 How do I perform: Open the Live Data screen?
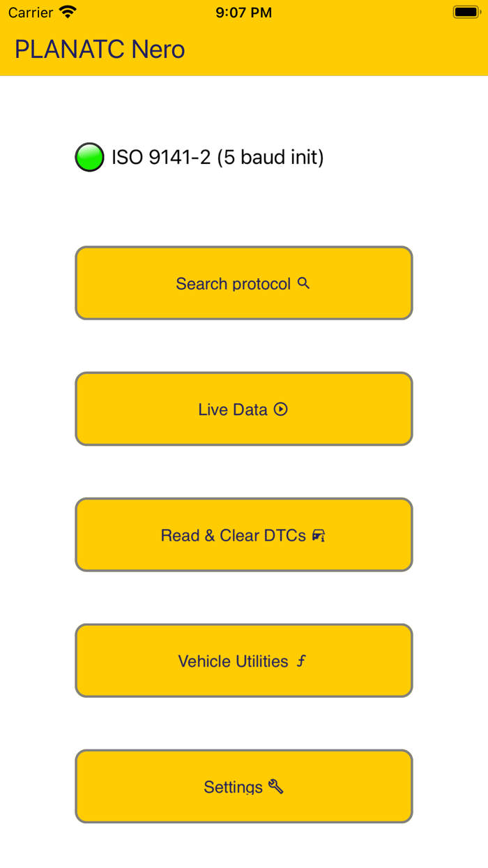(244, 410)
